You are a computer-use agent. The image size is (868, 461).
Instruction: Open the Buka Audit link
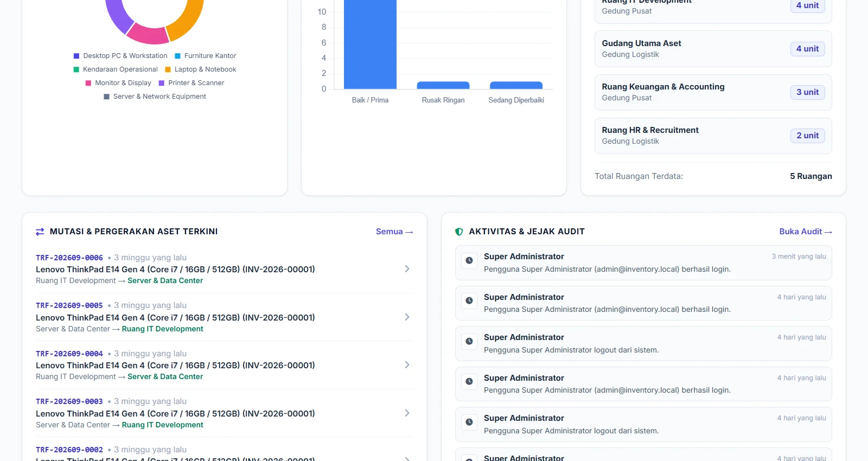[x=806, y=232]
